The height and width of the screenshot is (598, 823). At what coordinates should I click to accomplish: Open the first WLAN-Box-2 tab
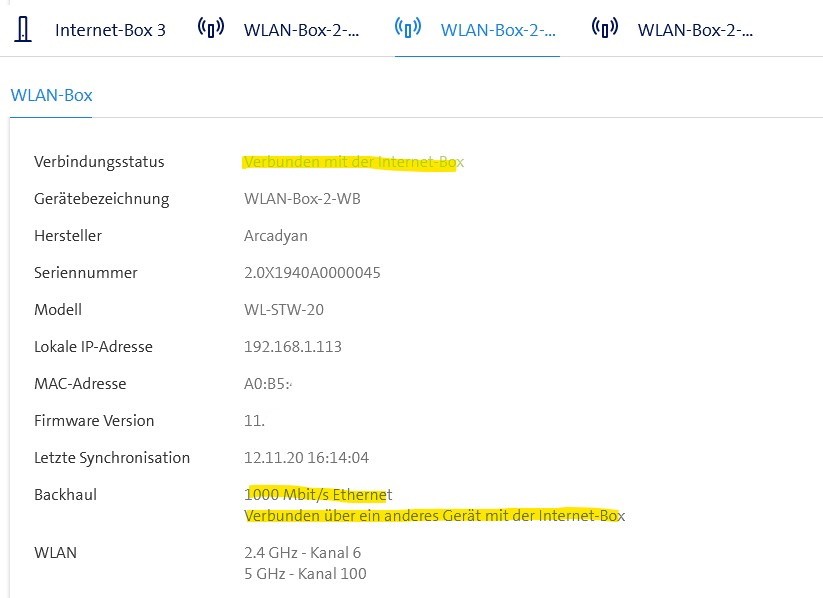(300, 30)
